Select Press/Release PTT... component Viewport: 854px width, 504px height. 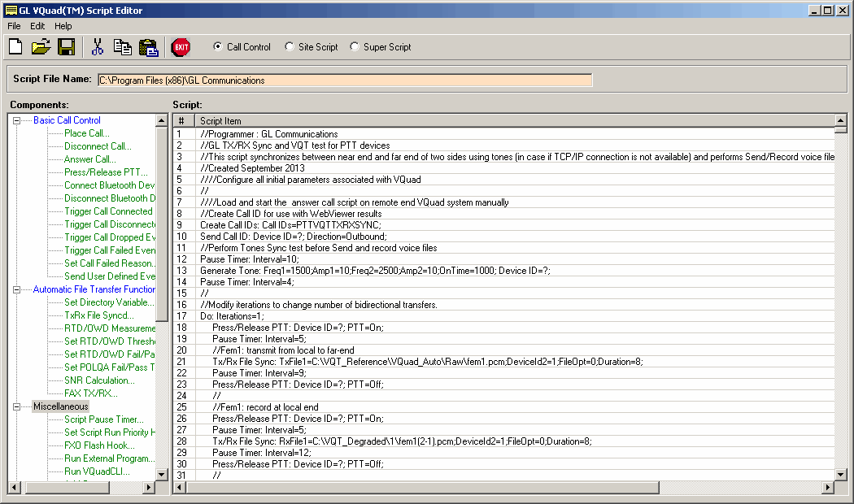point(106,172)
